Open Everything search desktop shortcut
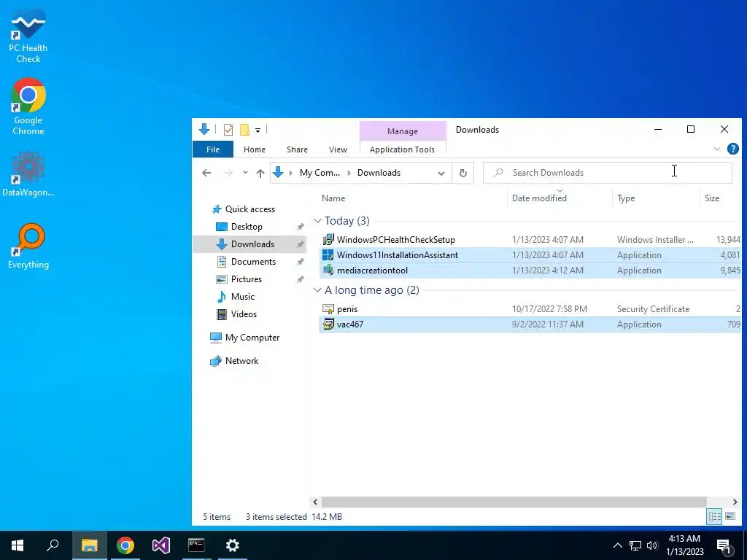 28,246
